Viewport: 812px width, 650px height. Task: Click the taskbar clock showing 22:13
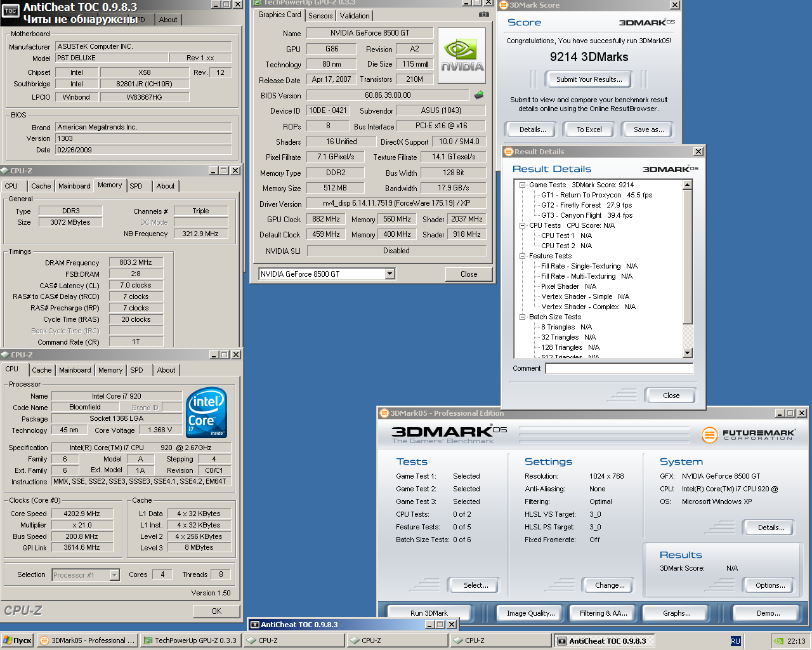[x=796, y=641]
